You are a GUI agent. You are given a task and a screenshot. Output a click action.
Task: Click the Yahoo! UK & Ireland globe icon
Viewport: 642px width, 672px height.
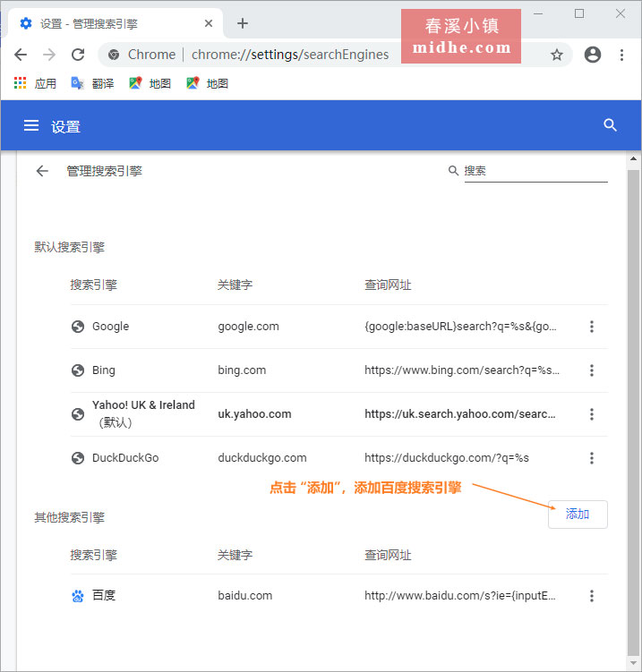pyautogui.click(x=78, y=414)
